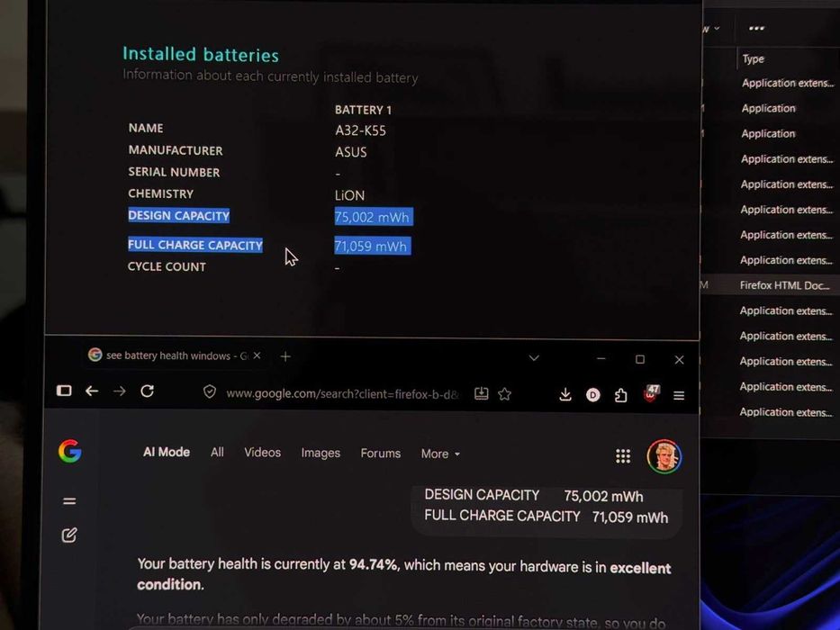The image size is (840, 630).
Task: Open the Firefox downloads arrow
Action: tap(565, 395)
